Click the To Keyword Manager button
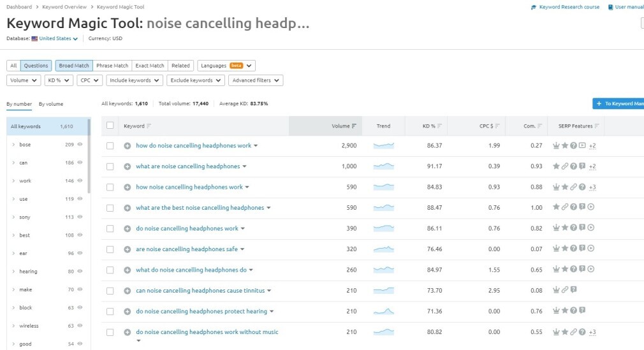 tap(618, 103)
